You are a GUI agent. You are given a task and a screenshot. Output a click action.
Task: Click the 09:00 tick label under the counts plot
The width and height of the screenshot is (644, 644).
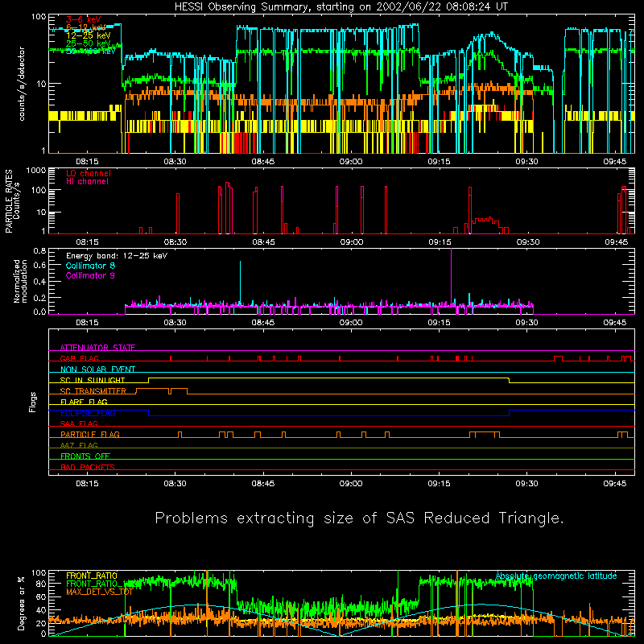[351, 162]
